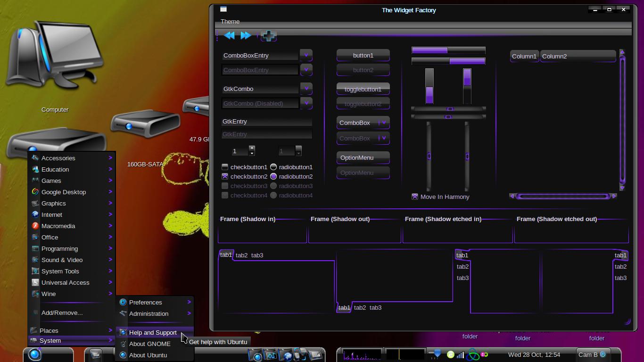
Task: Open the network signal bars tray icon
Action: pos(460,354)
